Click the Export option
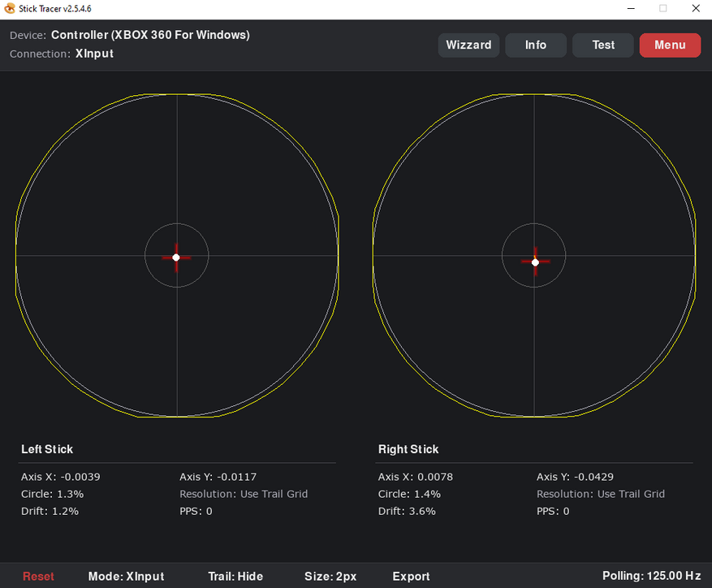Screen dimensions: 712x588 [x=411, y=576]
